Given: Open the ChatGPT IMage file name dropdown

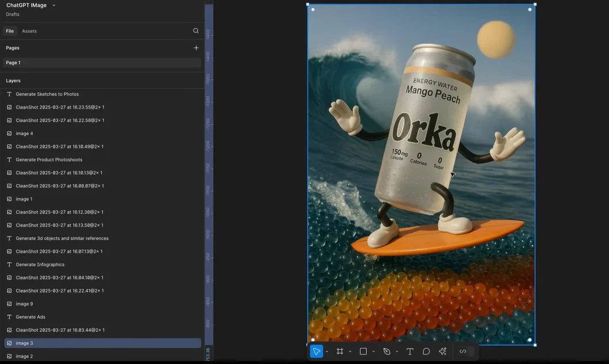Looking at the screenshot, I should tap(54, 5).
